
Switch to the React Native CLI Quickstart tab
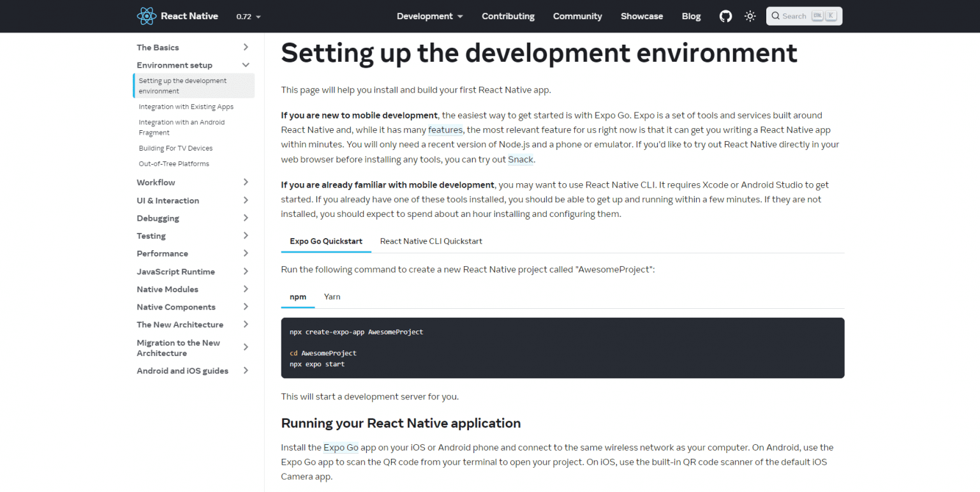click(x=431, y=241)
